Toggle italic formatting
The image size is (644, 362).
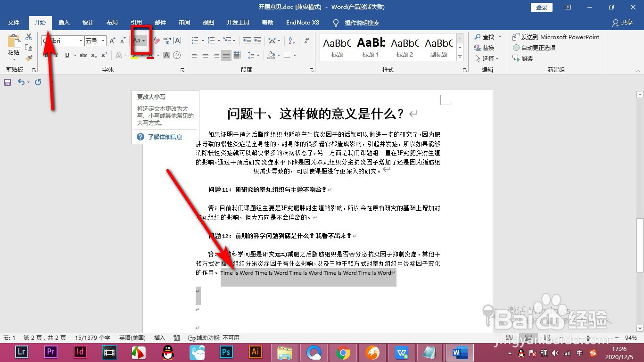(x=57, y=55)
